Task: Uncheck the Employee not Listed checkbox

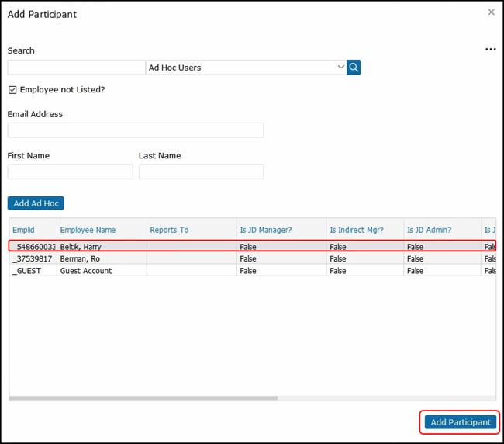Action: 12,90
